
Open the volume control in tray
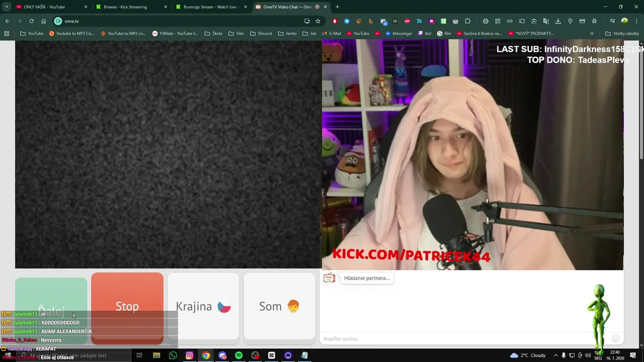click(588, 355)
